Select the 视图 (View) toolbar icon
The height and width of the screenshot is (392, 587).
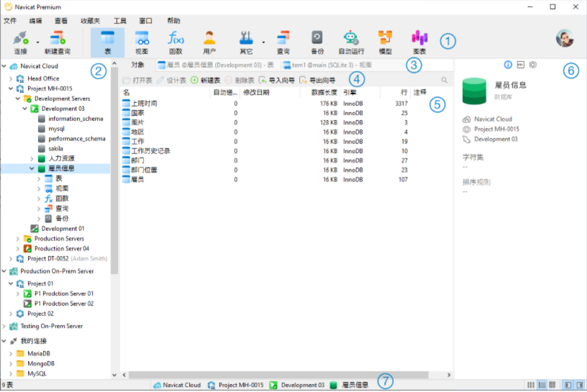click(x=142, y=42)
